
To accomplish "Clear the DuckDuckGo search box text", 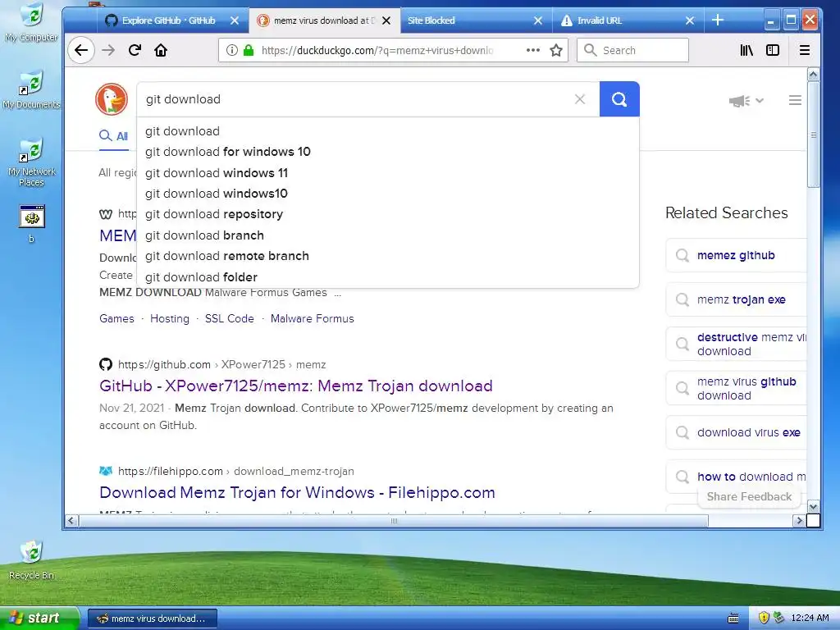I will (x=580, y=99).
